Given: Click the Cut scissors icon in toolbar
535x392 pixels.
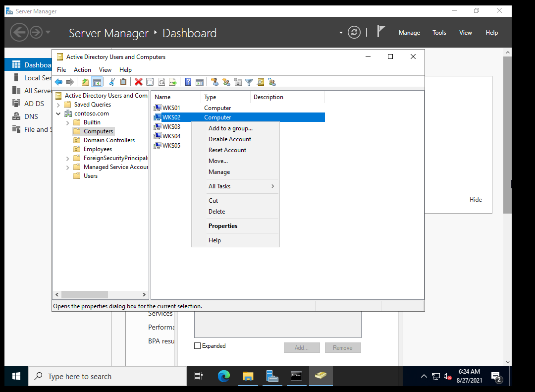Looking at the screenshot, I should (112, 82).
